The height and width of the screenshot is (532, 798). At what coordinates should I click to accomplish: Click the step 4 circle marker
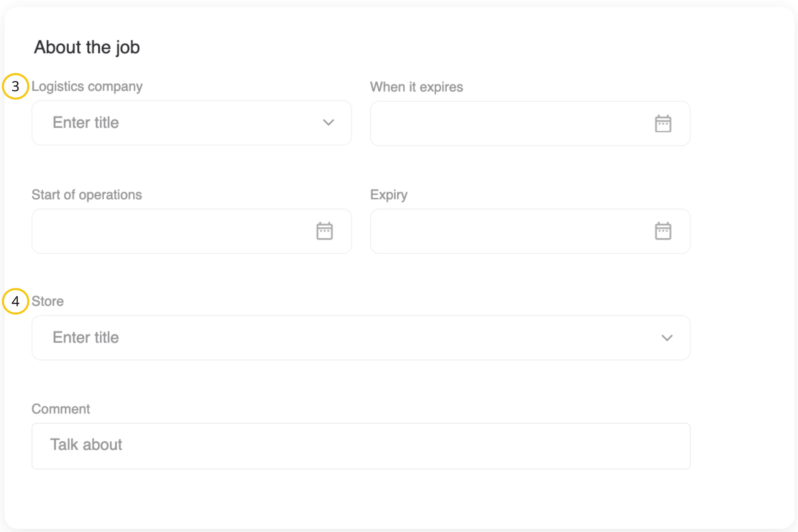click(x=15, y=301)
